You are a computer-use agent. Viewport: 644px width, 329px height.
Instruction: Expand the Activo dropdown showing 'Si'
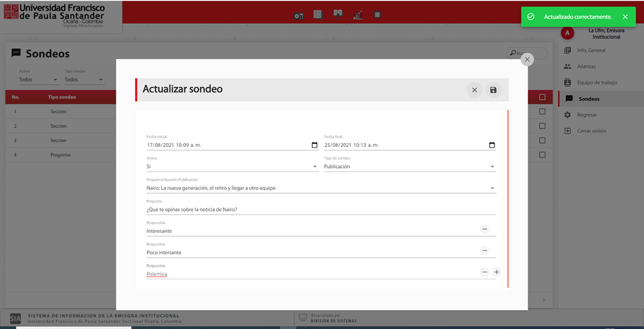point(315,167)
